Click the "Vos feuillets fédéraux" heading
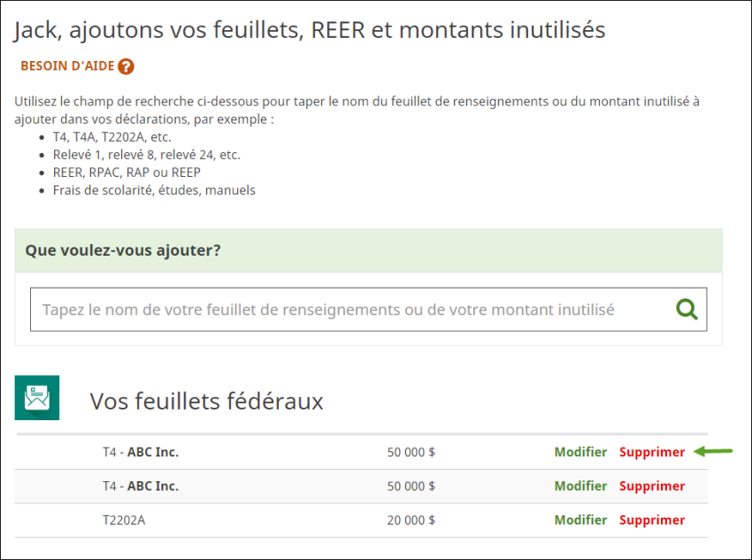752x560 pixels. point(206,402)
